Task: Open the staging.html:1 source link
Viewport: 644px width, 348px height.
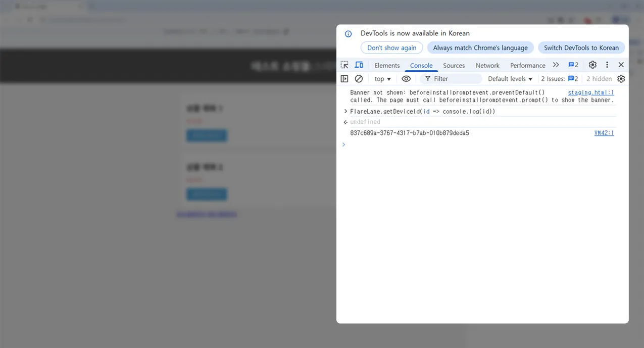Action: click(x=591, y=92)
